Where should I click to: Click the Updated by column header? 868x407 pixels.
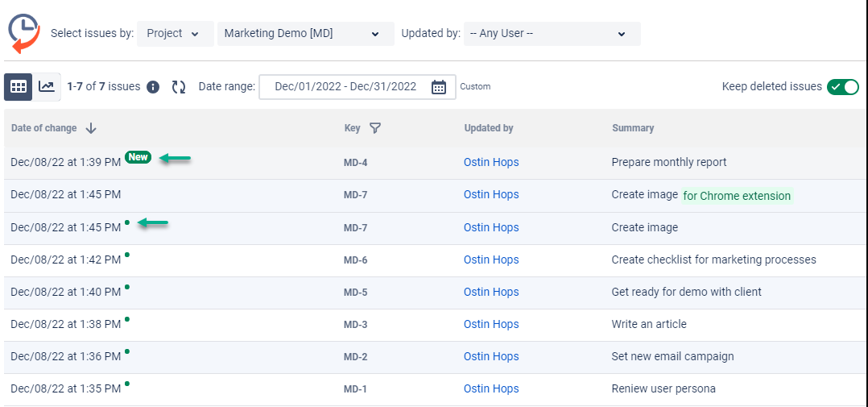click(x=488, y=128)
